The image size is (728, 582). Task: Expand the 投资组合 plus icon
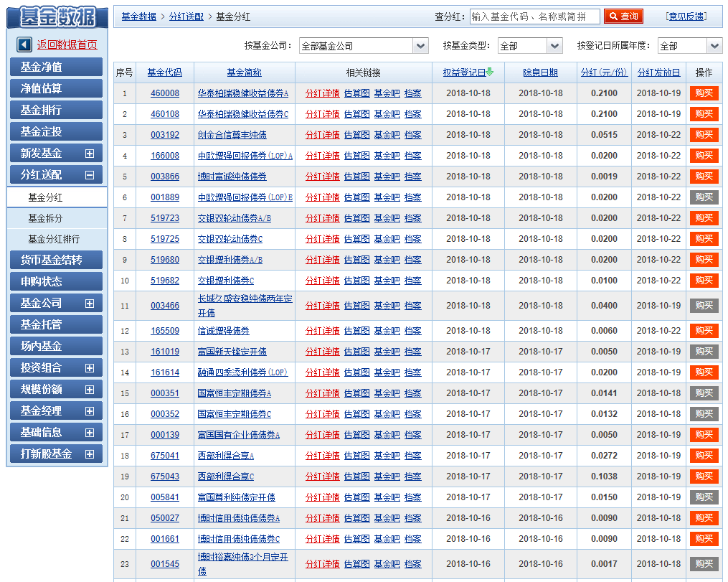90,368
